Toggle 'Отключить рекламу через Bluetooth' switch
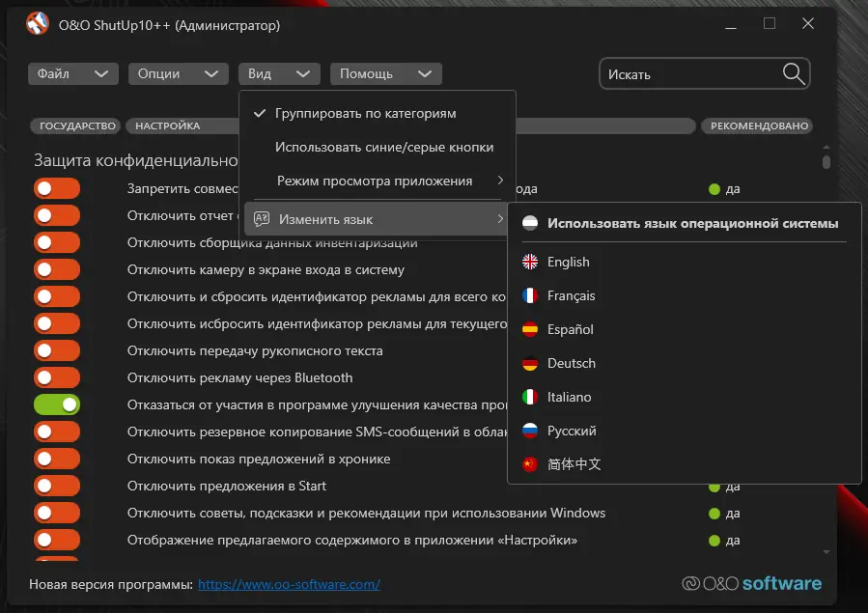 57,377
